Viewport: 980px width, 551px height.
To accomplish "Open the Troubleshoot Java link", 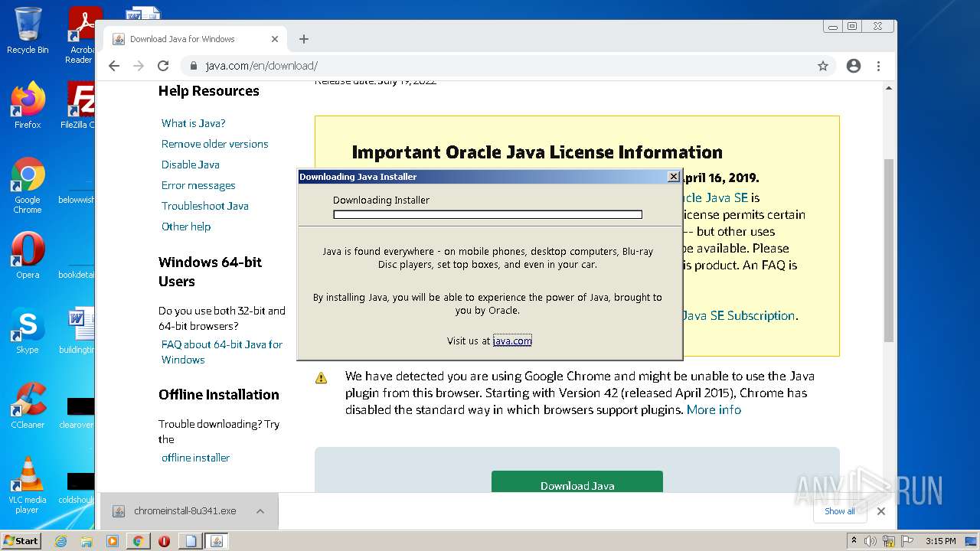I will click(x=204, y=206).
